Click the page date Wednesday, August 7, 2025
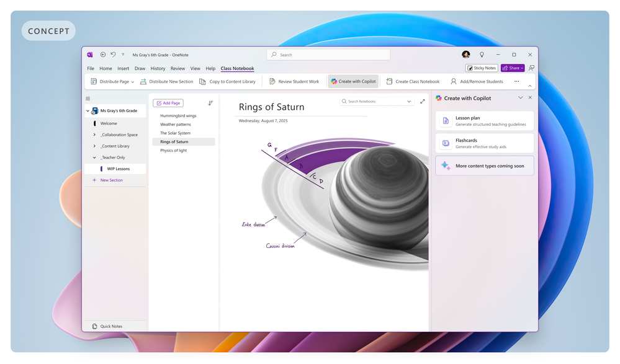The image size is (620, 364). 263,121
